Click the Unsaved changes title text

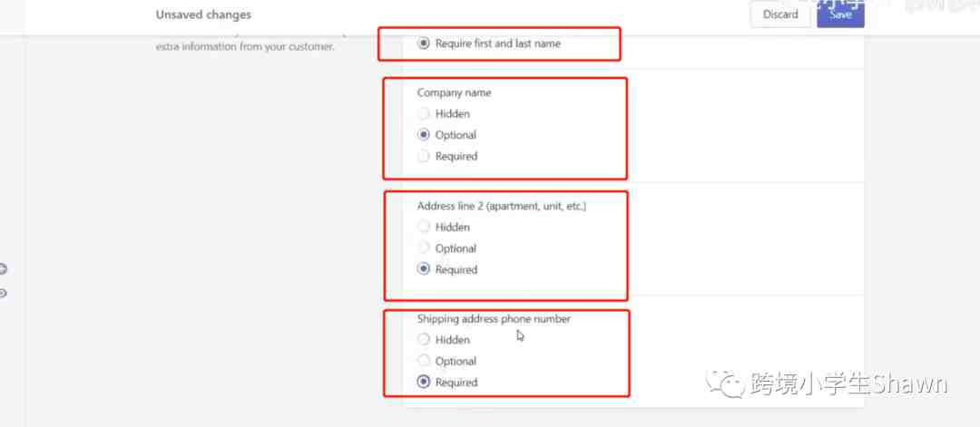coord(203,15)
